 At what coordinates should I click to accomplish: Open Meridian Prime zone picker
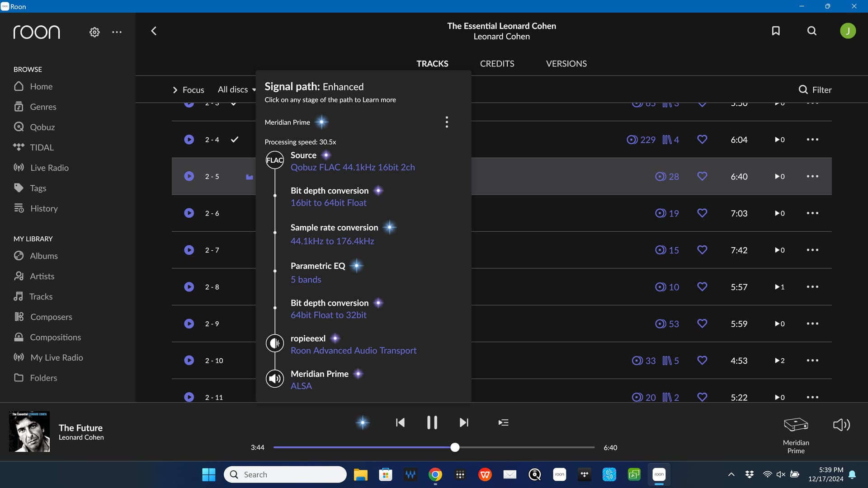[796, 435]
